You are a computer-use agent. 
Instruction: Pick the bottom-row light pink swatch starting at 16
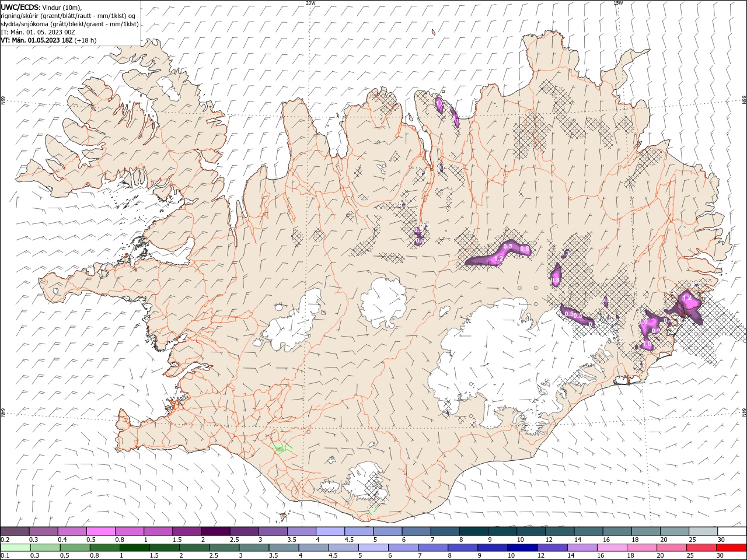coord(612,548)
